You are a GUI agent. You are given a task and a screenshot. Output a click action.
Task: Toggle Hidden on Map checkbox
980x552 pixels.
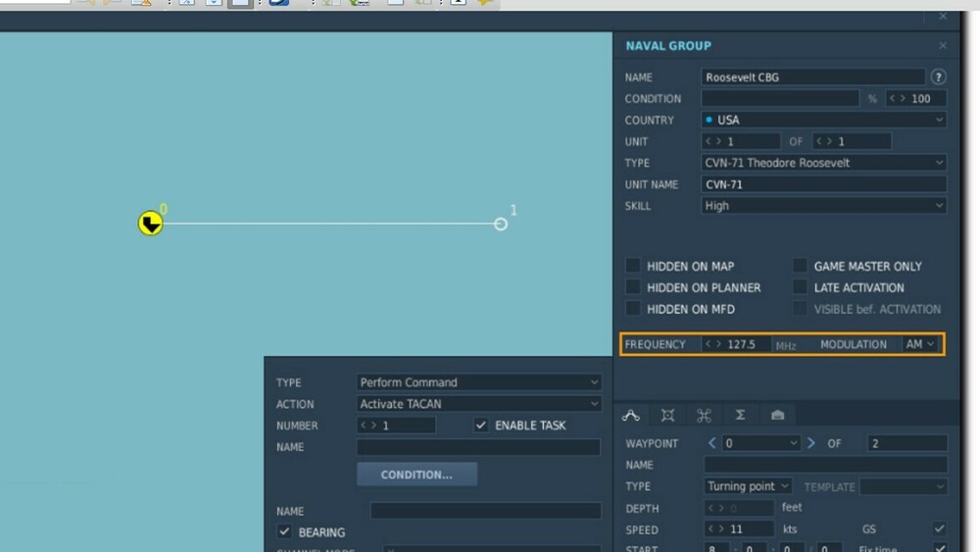click(x=632, y=266)
